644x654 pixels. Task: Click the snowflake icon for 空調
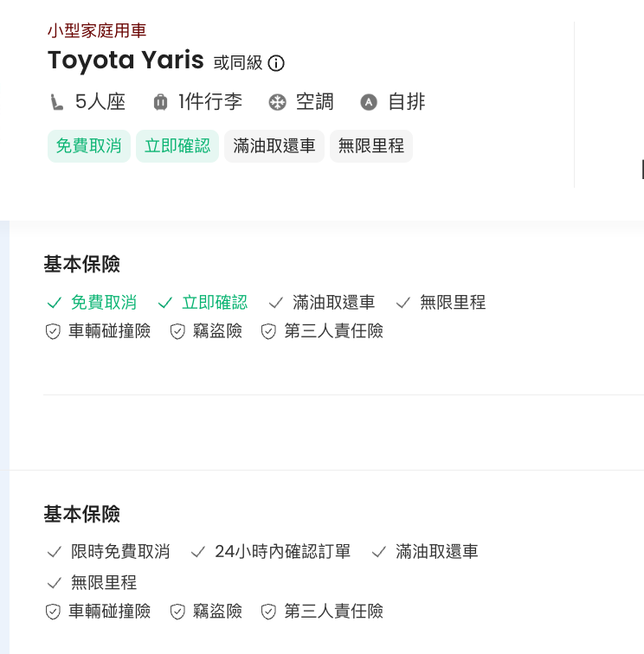coord(278,102)
